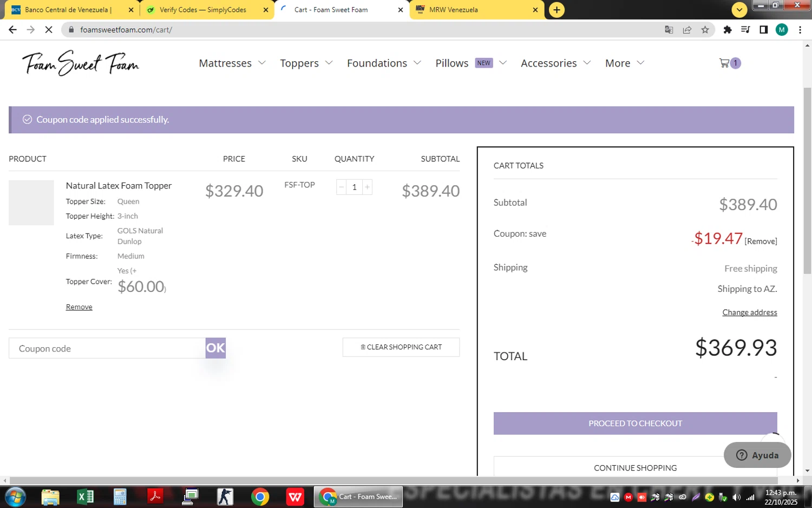Close the MRW Venezuela tab
Image resolution: width=812 pixels, height=508 pixels.
point(535,10)
